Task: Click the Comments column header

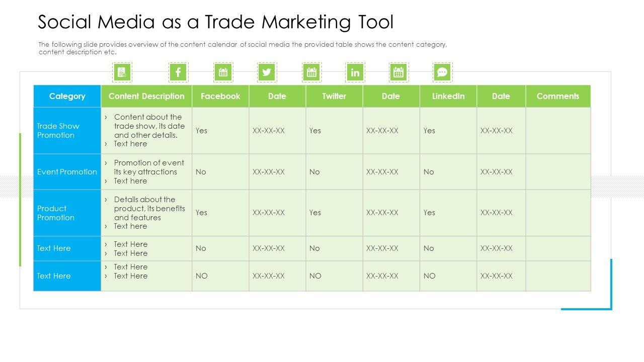Action: [558, 96]
